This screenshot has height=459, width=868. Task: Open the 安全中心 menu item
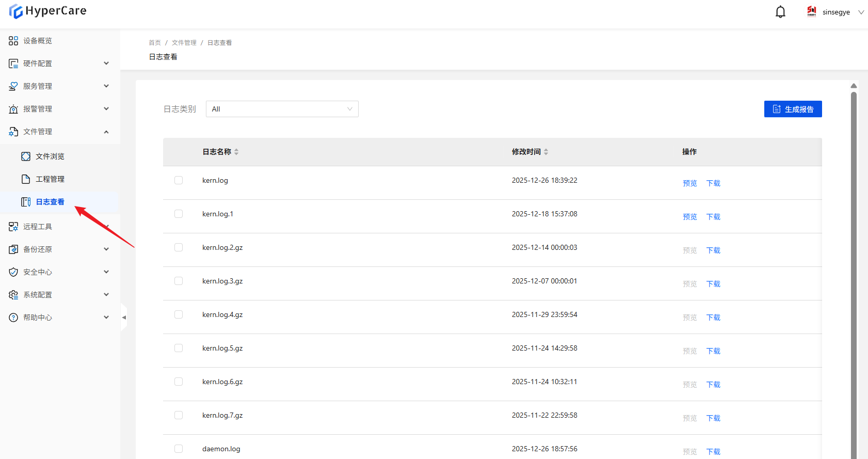(38, 272)
